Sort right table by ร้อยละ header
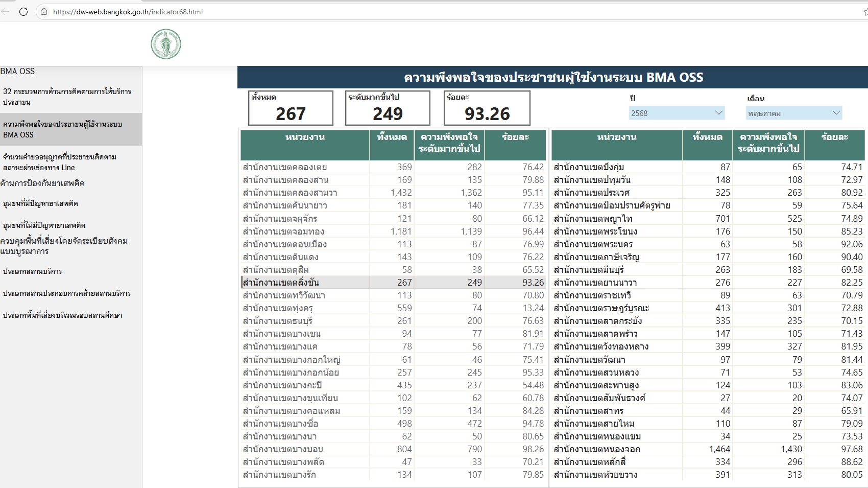This screenshot has height=488, width=868. [x=835, y=145]
